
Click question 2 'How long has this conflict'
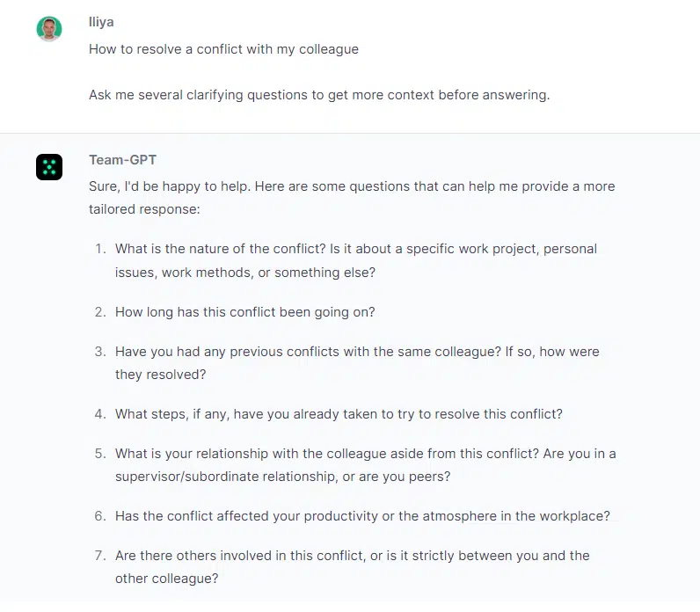(x=245, y=312)
